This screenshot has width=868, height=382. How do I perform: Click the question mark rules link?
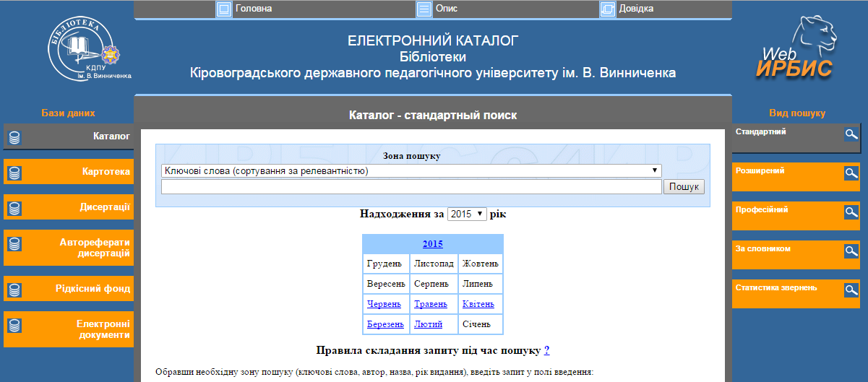[547, 350]
